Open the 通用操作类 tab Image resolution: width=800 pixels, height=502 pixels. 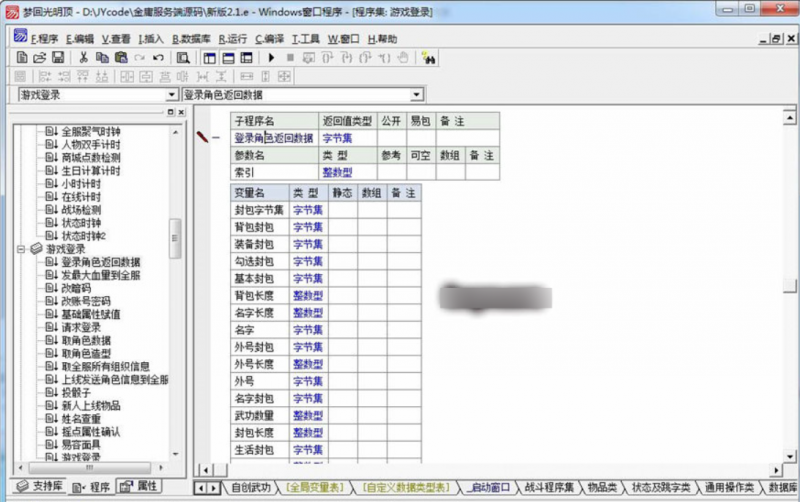[x=729, y=487]
